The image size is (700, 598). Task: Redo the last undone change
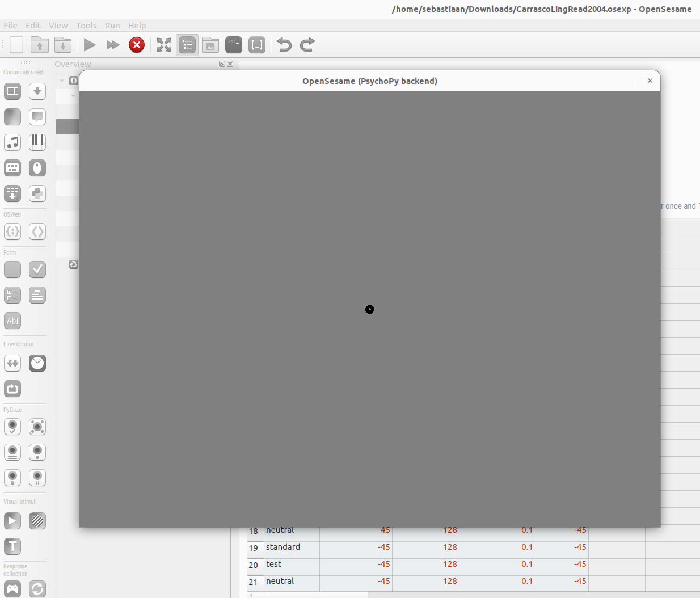coord(307,45)
